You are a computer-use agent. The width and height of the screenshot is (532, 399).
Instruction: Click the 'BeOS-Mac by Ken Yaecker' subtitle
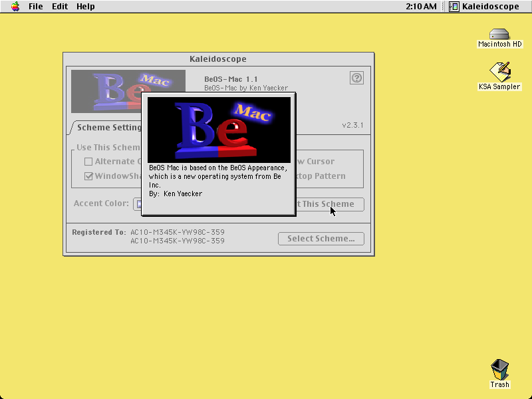[x=246, y=88]
